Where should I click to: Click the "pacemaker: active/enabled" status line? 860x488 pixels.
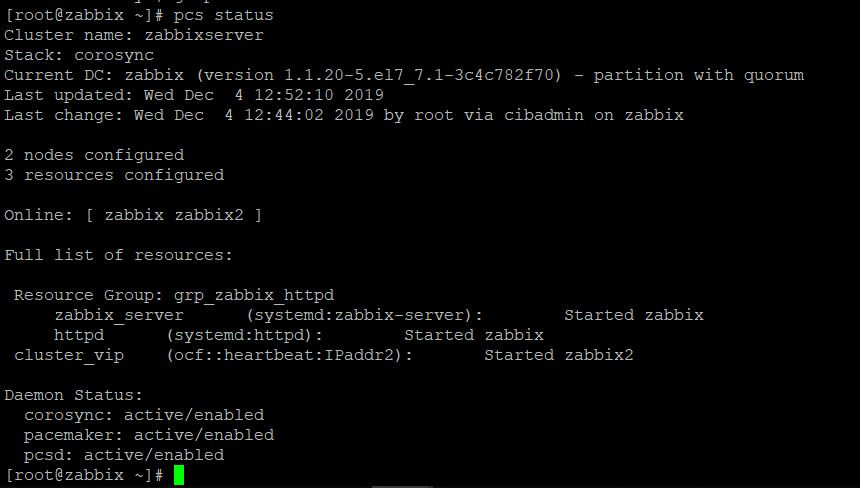(149, 435)
